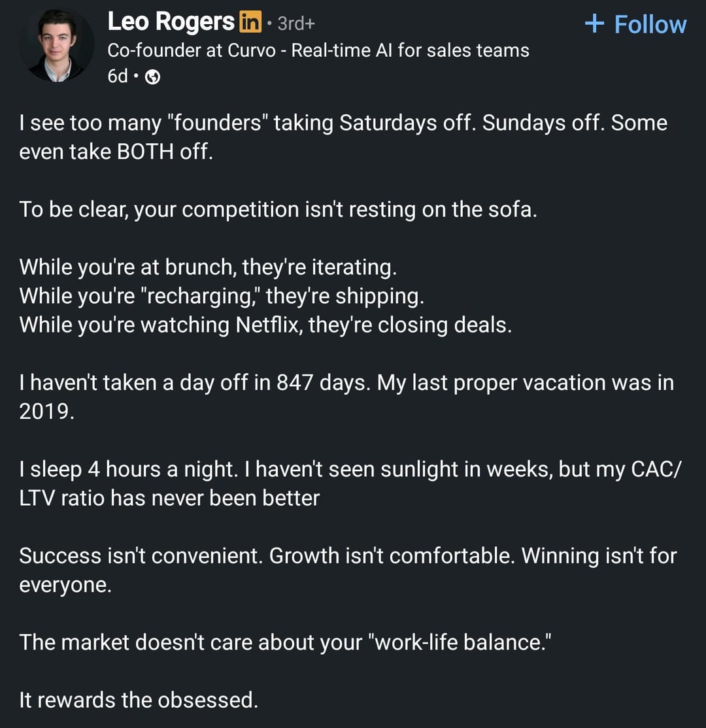
Task: Click the line about recharging and shipping
Action: (x=222, y=296)
